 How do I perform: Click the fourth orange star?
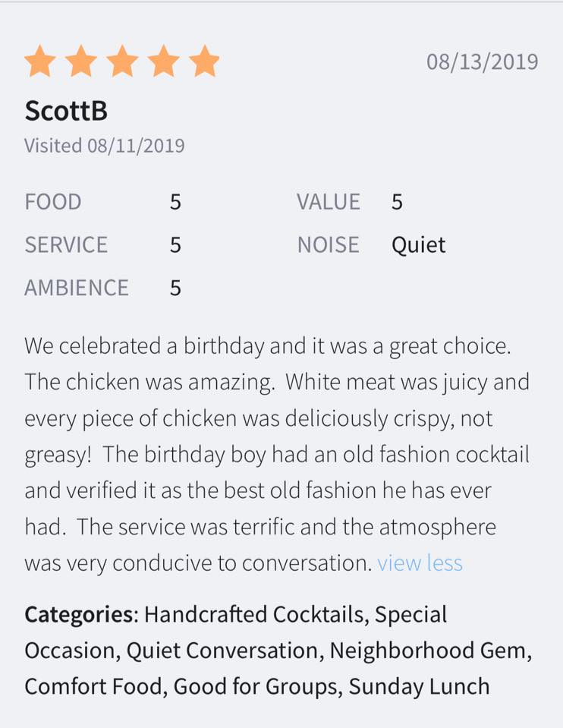click(163, 61)
